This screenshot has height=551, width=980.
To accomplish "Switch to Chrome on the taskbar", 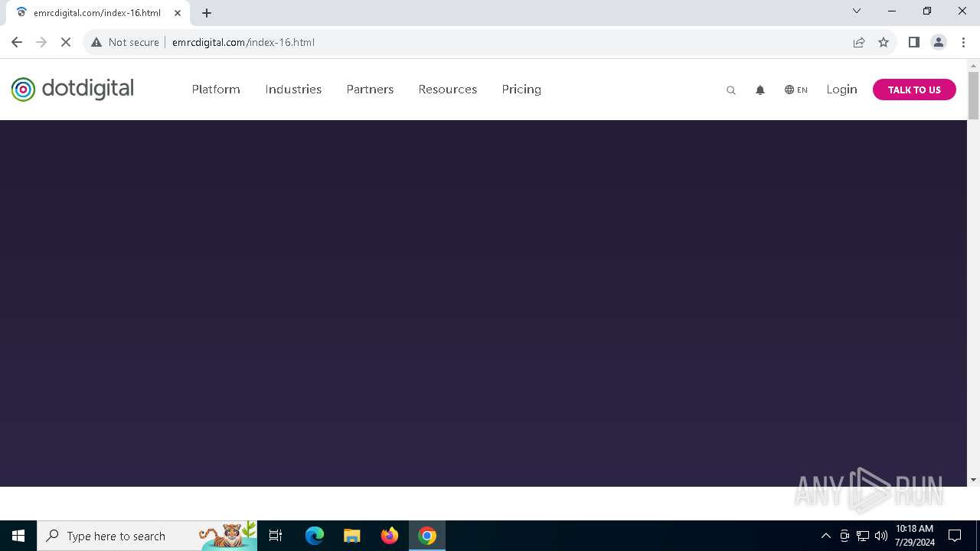I will (x=427, y=536).
